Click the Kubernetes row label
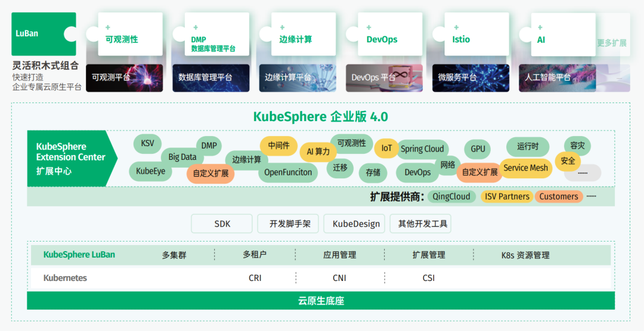This screenshot has height=331, width=644. 66,278
